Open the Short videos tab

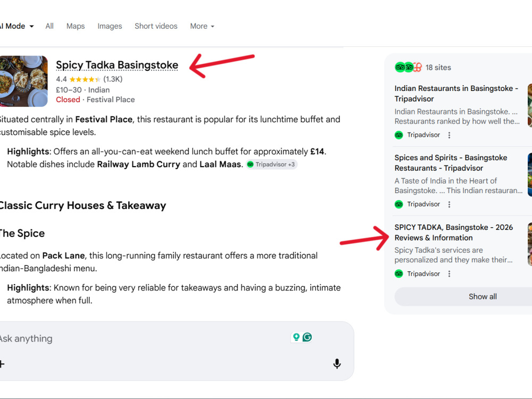tap(156, 26)
